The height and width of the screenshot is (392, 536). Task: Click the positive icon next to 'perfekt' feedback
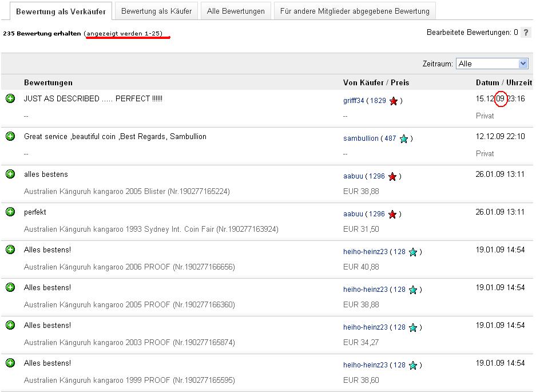pyautogui.click(x=10, y=212)
